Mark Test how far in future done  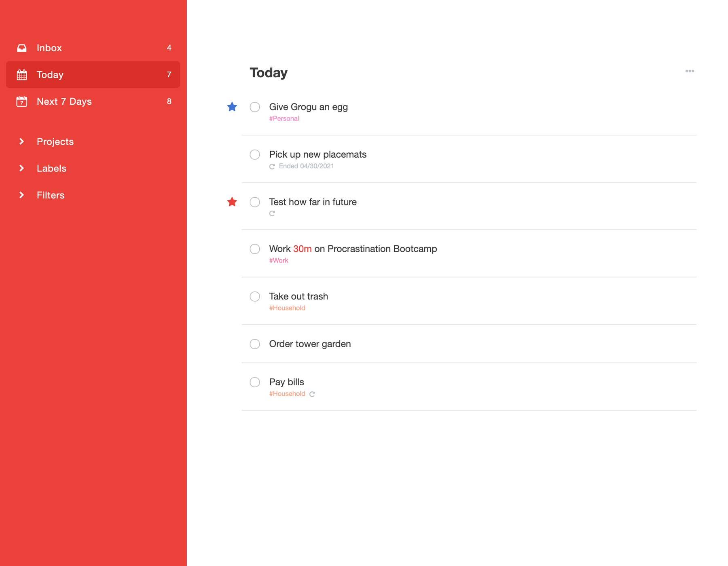[255, 202]
